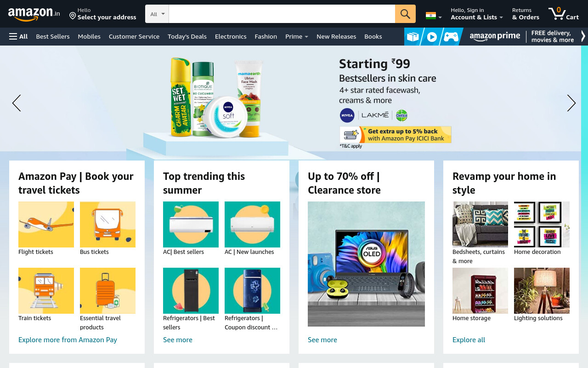The image size is (588, 368).
Task: Open the All hamburger menu
Action: pos(18,36)
